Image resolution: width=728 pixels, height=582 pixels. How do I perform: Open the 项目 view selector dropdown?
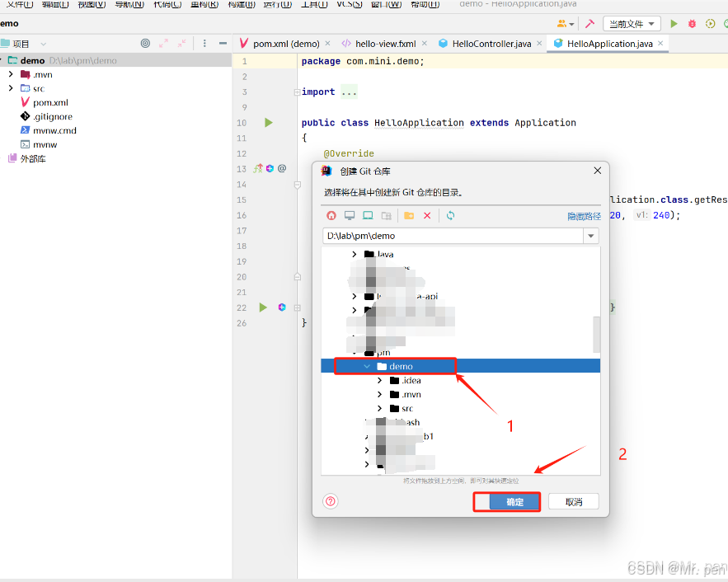pos(43,44)
